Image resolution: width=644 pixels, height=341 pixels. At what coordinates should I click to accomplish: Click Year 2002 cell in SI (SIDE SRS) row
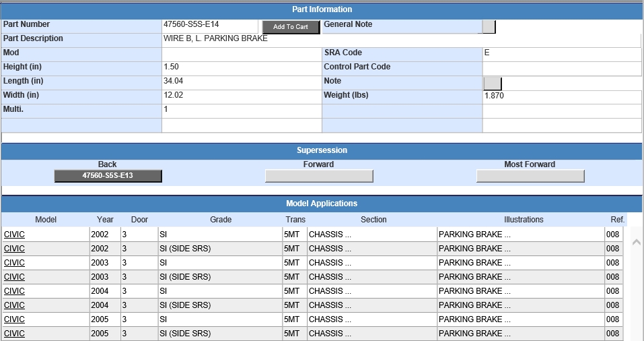click(105, 249)
